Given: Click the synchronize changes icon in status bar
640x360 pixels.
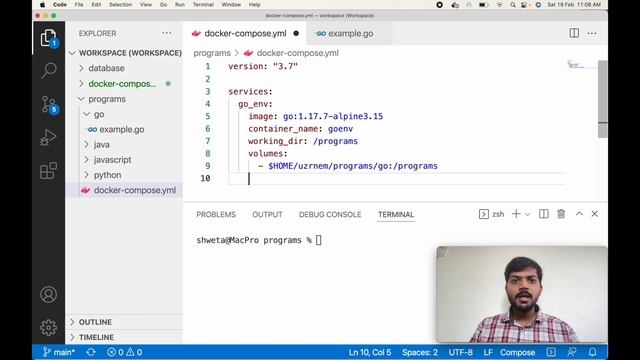Looking at the screenshot, I should pos(91,352).
